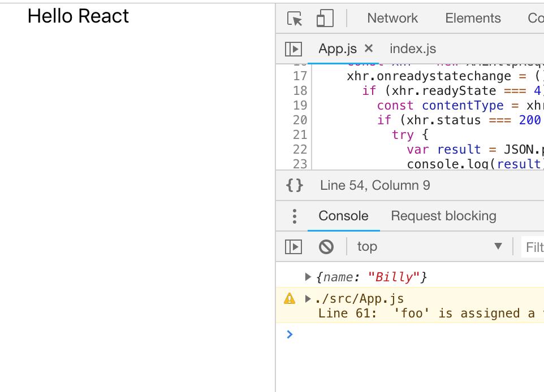The height and width of the screenshot is (392, 544).
Task: Expand the {name: "Billy"} object
Action: (308, 277)
